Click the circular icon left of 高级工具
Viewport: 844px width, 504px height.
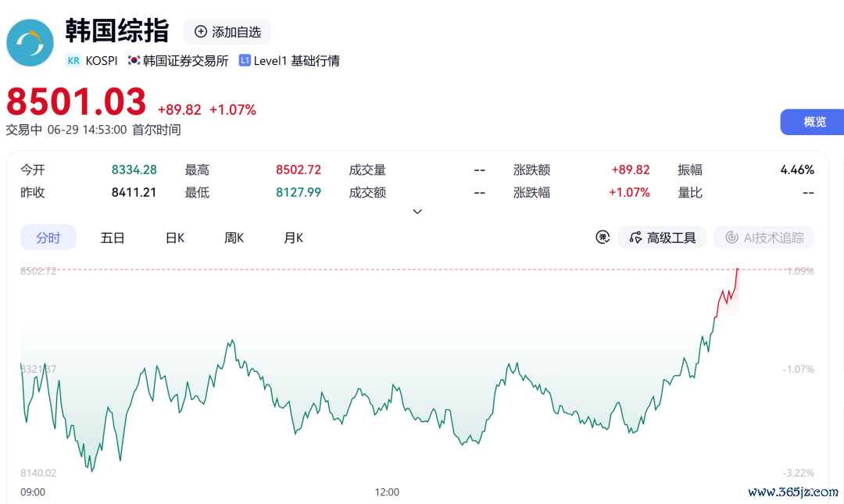[603, 237]
